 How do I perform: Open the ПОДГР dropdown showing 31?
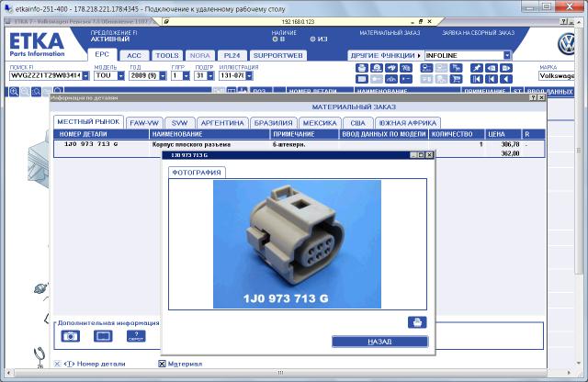(x=210, y=75)
